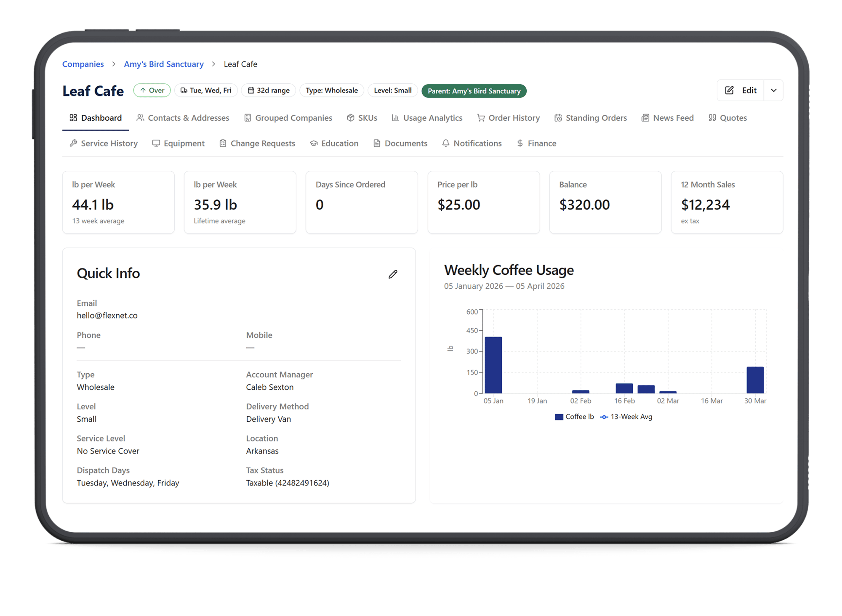The height and width of the screenshot is (616, 842).
Task: Open the Quick Info edit pencil icon
Action: [393, 274]
